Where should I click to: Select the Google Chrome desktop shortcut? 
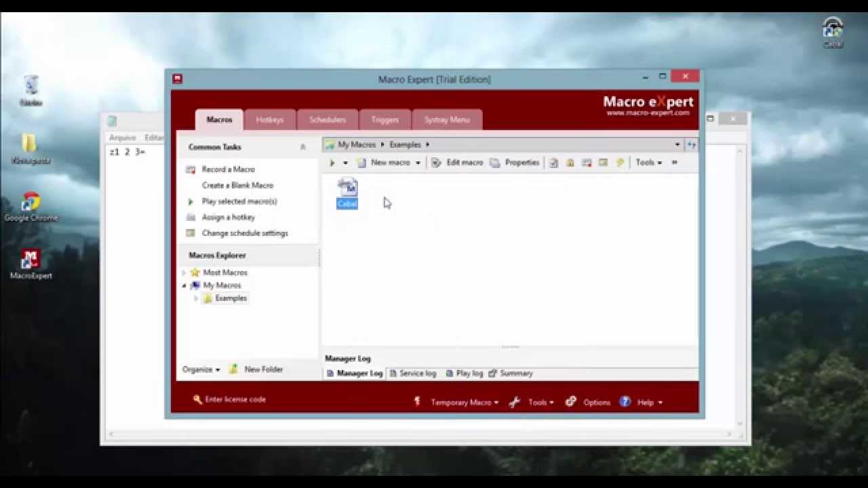coord(31,207)
